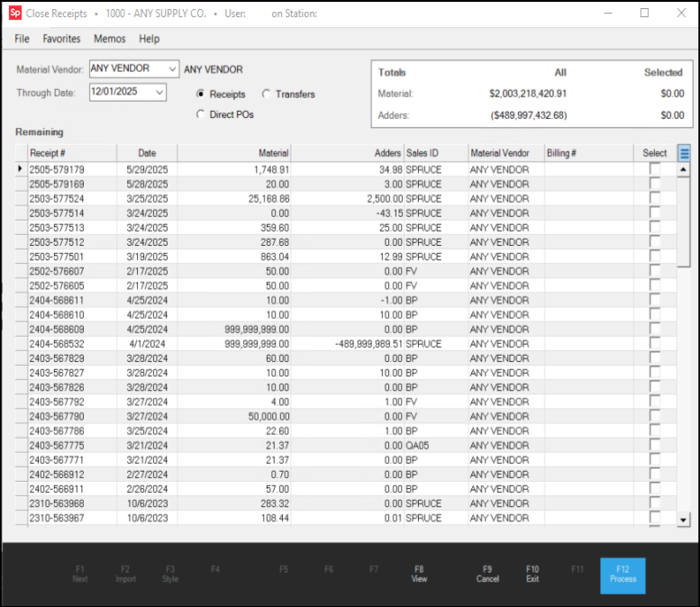The height and width of the screenshot is (607, 700).
Task: Open the Through Date dropdown calendar
Action: point(159,92)
